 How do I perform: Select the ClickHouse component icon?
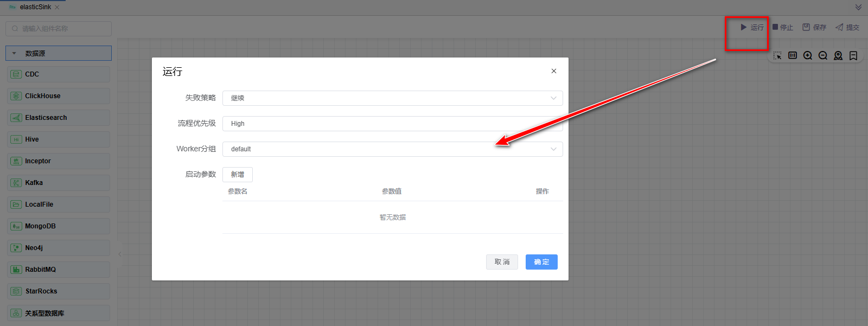16,96
